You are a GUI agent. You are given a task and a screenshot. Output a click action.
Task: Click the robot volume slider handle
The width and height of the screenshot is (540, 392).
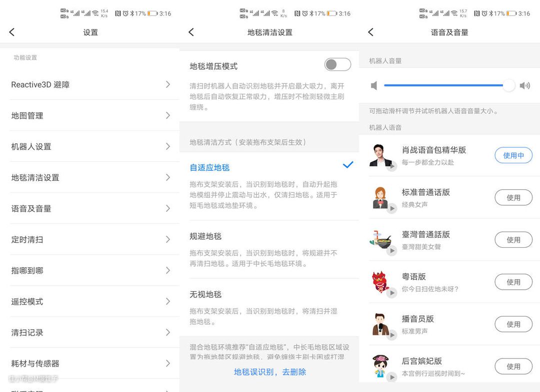coord(508,85)
